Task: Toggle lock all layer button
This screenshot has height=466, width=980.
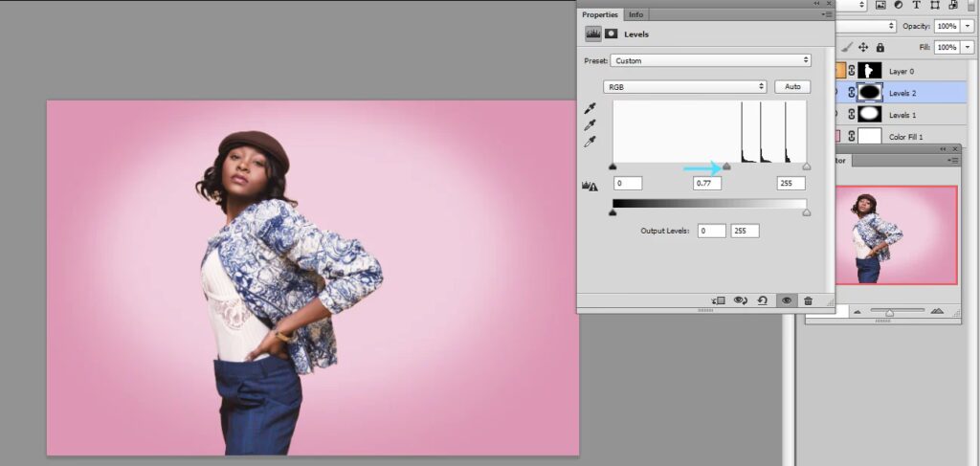Action: [880, 47]
